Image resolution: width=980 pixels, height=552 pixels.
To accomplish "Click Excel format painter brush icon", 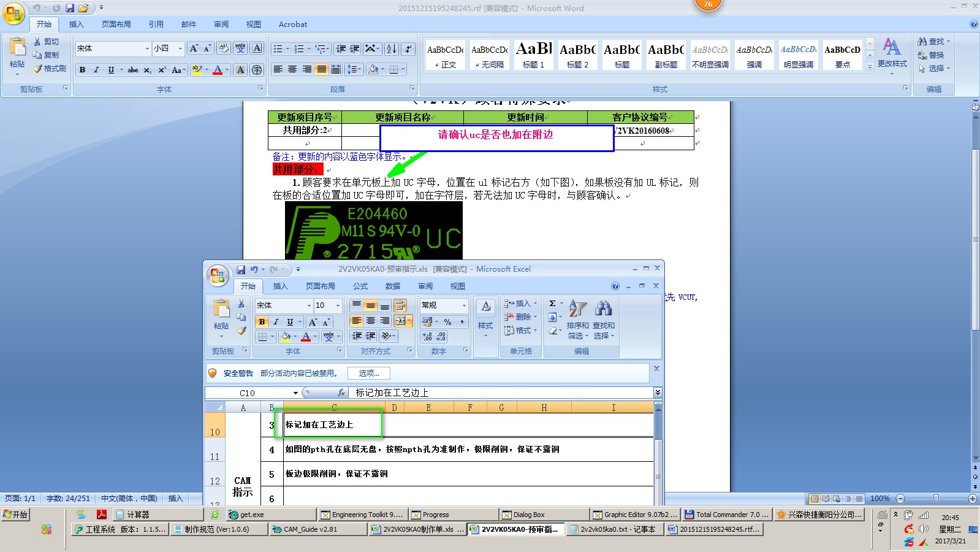I will 242,331.
